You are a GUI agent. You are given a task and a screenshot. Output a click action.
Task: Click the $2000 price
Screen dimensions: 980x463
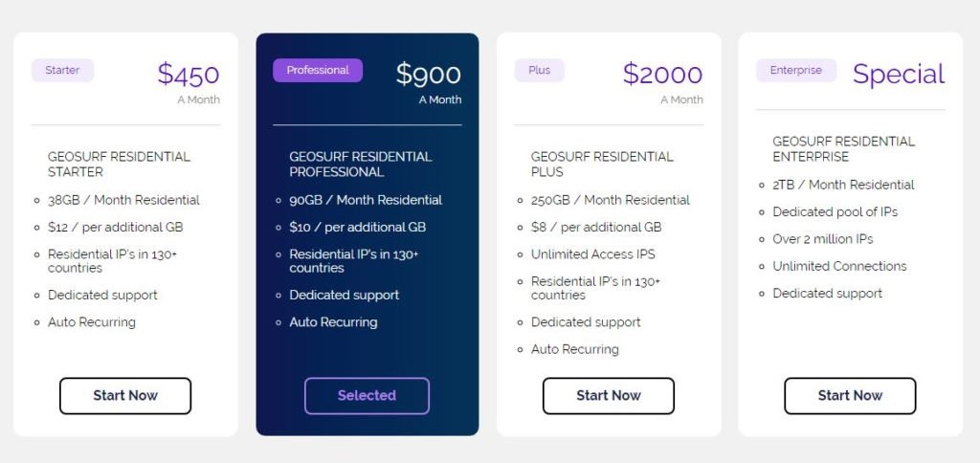(662, 74)
